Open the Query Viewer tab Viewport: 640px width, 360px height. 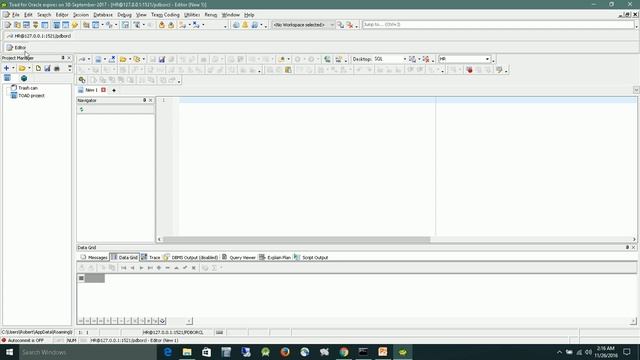(x=239, y=258)
